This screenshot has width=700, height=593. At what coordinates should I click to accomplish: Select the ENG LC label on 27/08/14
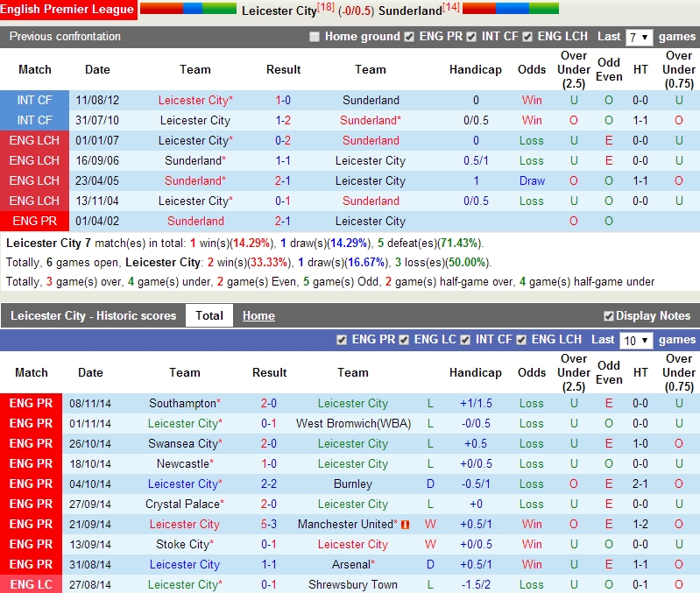[31, 584]
